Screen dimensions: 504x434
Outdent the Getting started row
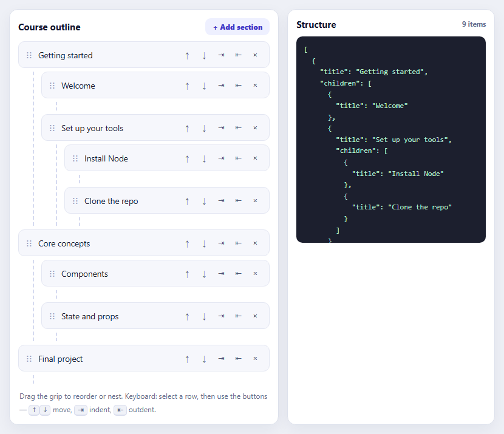[x=238, y=55]
